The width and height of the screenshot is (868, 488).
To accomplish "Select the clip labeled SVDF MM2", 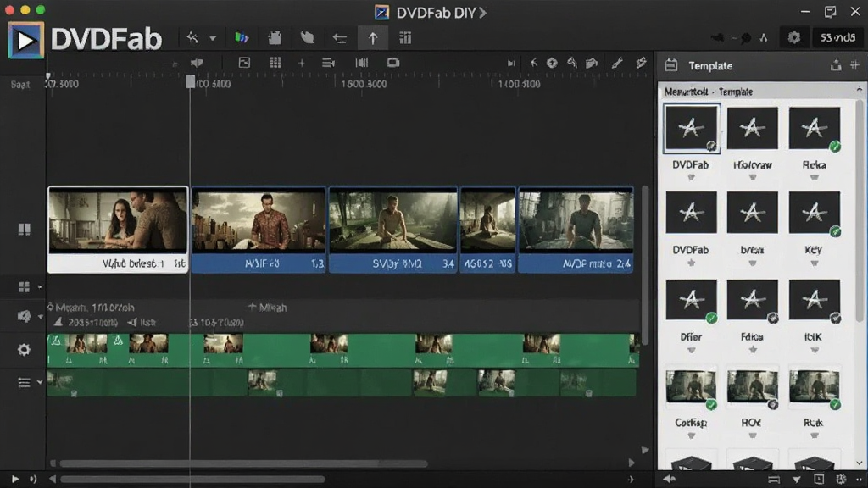I will (x=393, y=229).
